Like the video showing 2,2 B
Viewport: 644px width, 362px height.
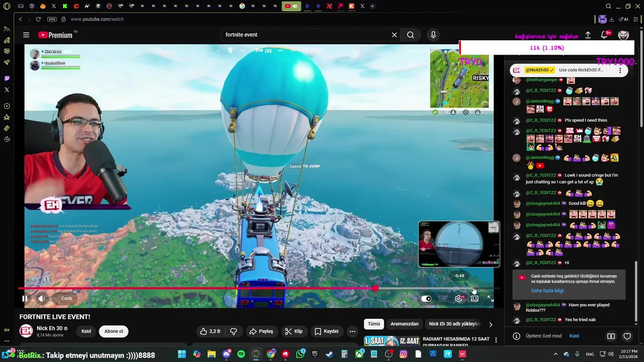click(210, 331)
